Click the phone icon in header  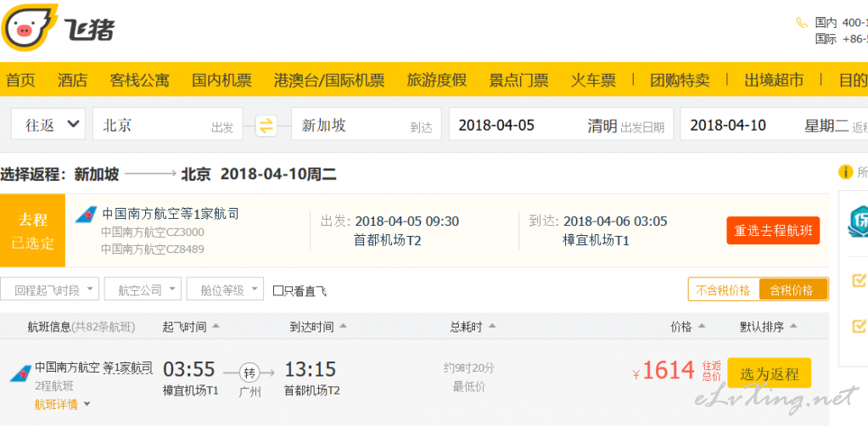(801, 23)
